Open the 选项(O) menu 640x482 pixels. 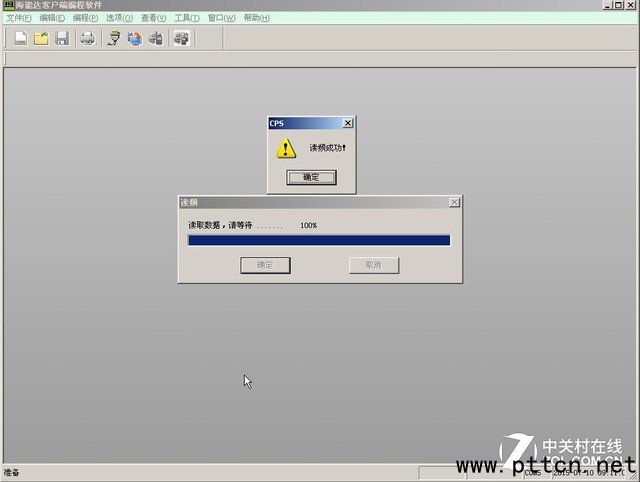click(x=119, y=18)
